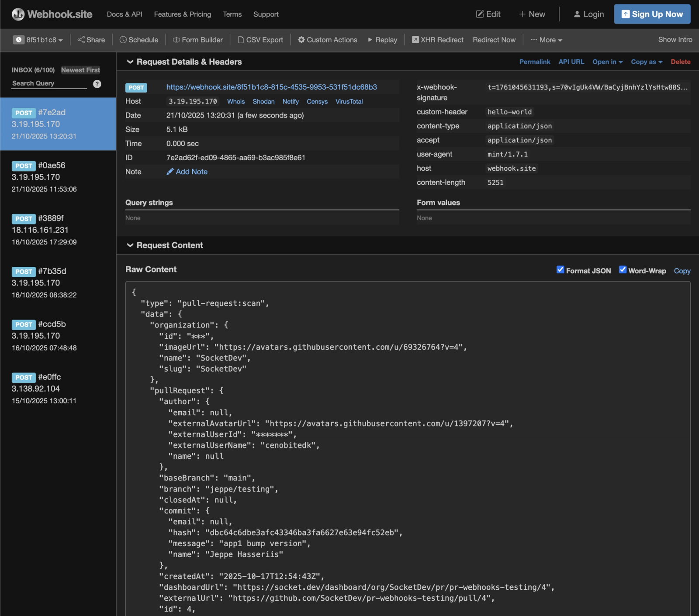This screenshot has height=616, width=699.
Task: Click the Sign Up Now button
Action: pyautogui.click(x=652, y=14)
